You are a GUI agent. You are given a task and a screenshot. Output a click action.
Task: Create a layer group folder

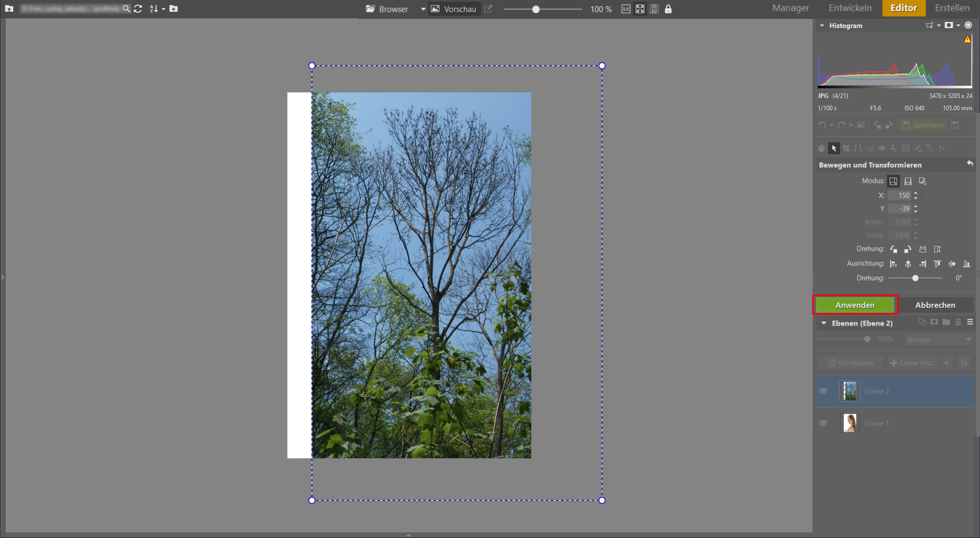point(946,322)
